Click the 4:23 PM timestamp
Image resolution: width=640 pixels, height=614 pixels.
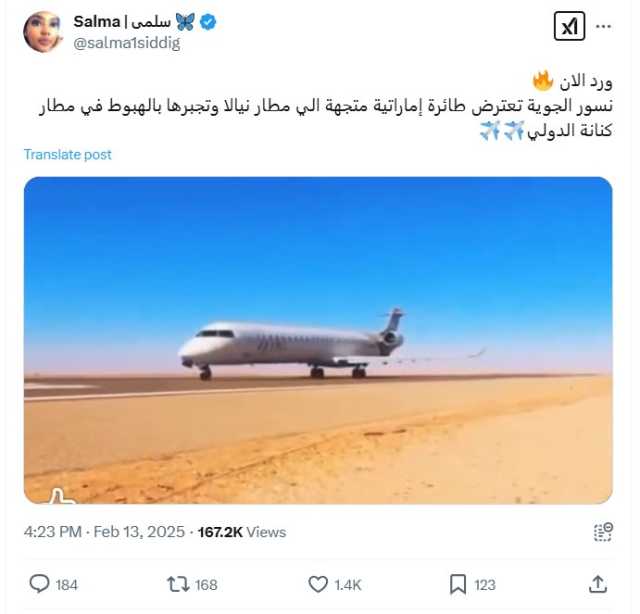click(53, 532)
